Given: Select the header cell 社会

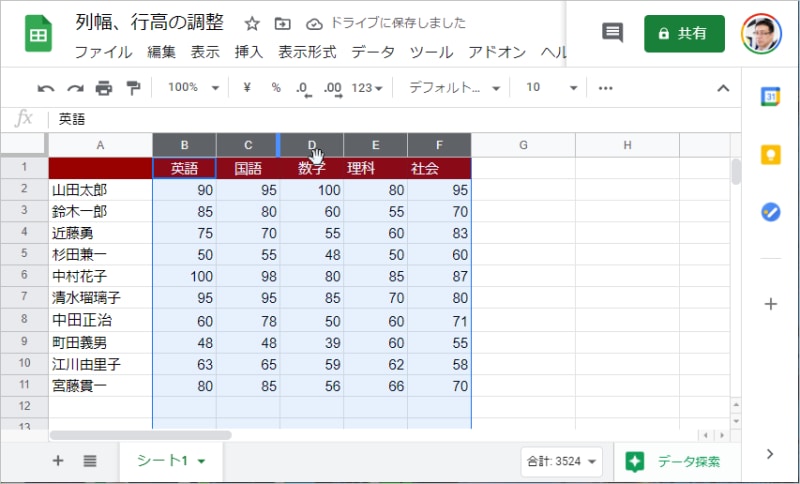Looking at the screenshot, I should click(x=439, y=168).
